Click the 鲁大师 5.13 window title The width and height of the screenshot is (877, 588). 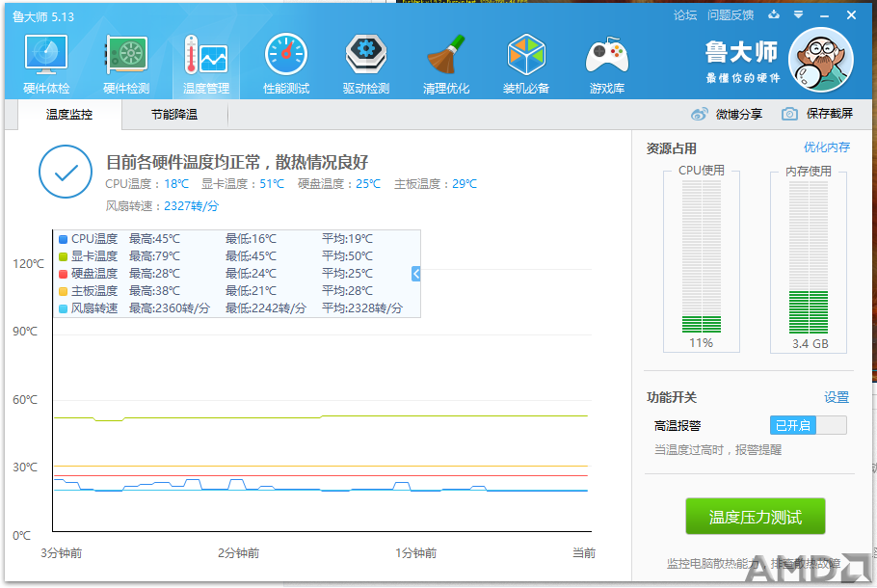(x=43, y=16)
